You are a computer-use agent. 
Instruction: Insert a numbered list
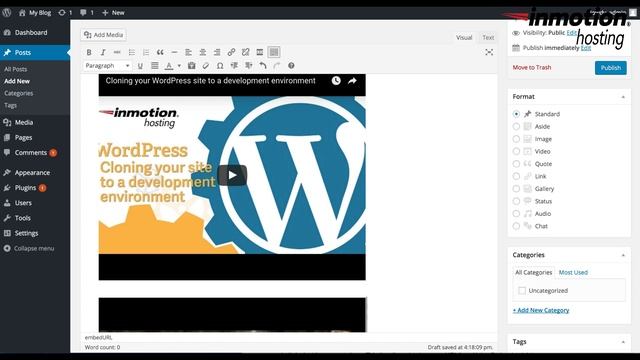click(x=146, y=52)
